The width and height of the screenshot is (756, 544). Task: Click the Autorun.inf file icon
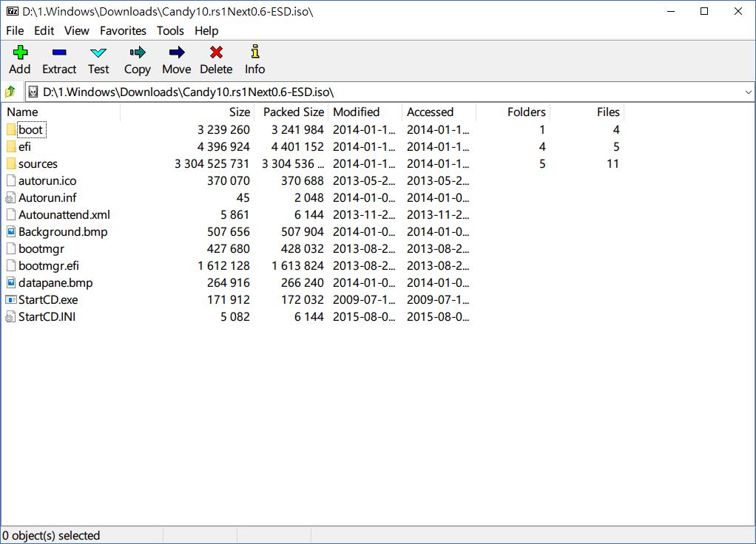[10, 197]
